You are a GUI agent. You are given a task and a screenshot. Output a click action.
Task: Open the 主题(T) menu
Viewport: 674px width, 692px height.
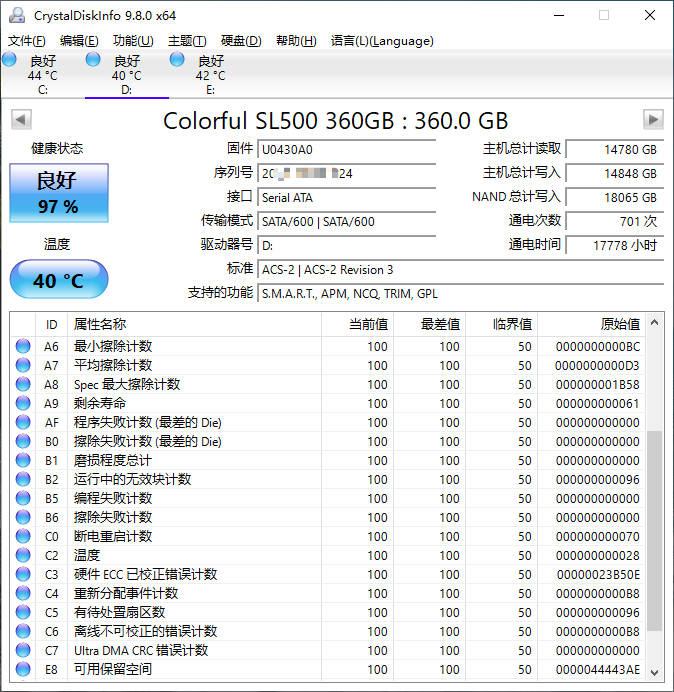187,41
